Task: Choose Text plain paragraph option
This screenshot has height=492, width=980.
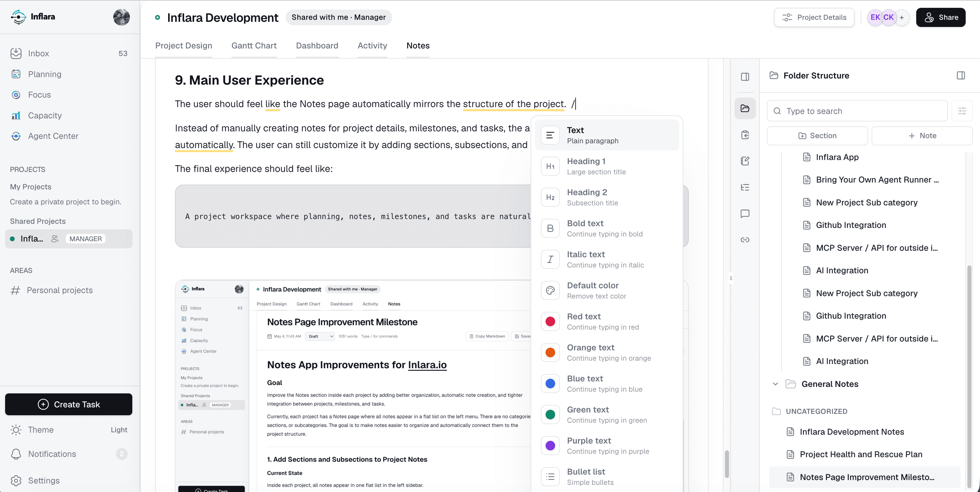Action: click(607, 135)
